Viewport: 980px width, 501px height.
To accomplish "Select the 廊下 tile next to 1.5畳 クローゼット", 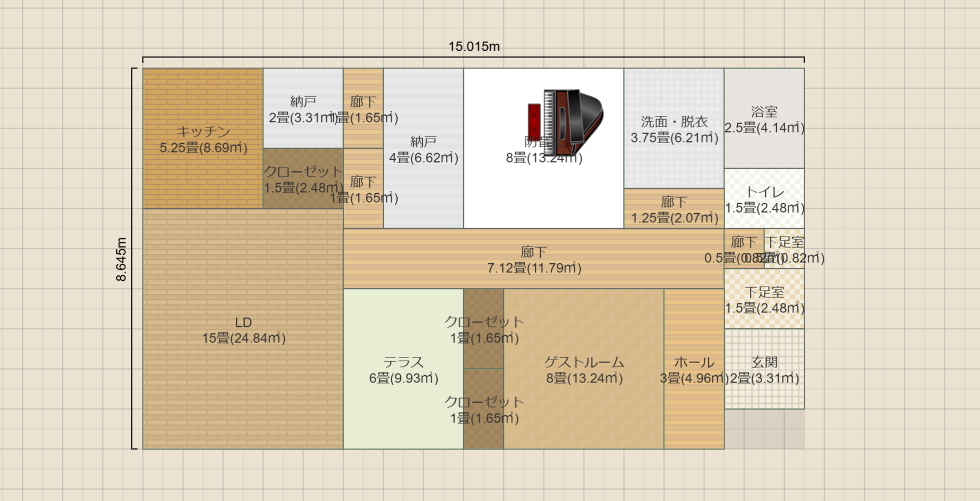I will pos(363,189).
